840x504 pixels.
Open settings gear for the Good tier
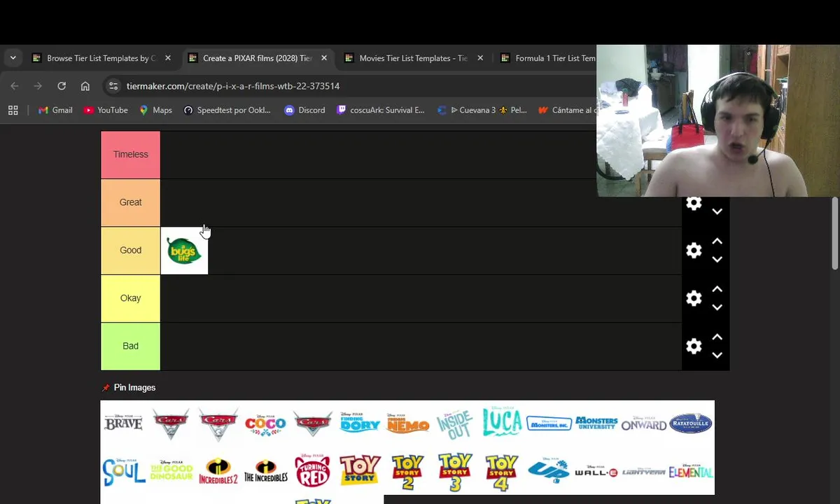(x=694, y=251)
